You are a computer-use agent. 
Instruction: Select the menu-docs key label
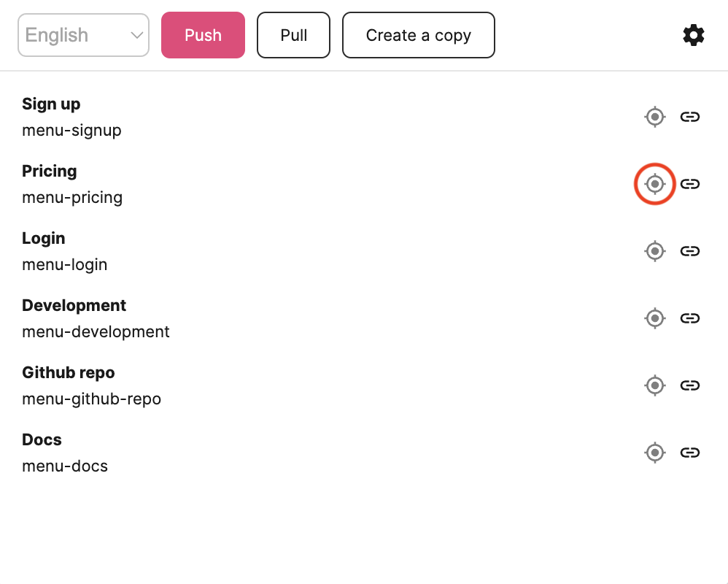pyautogui.click(x=65, y=466)
